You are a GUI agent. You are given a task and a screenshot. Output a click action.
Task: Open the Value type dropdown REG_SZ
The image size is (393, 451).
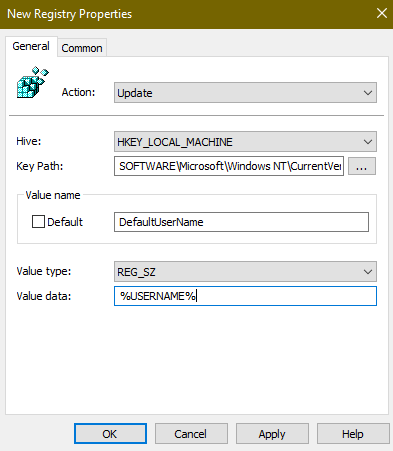245,272
